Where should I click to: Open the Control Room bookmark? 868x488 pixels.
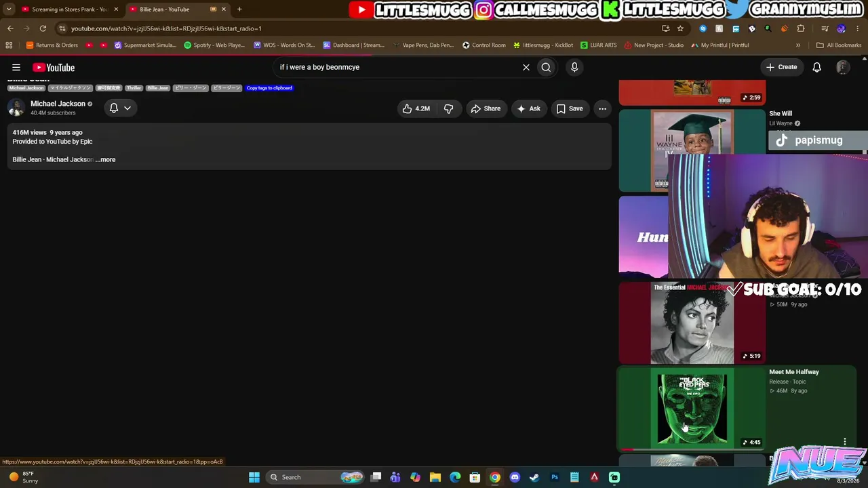(484, 45)
